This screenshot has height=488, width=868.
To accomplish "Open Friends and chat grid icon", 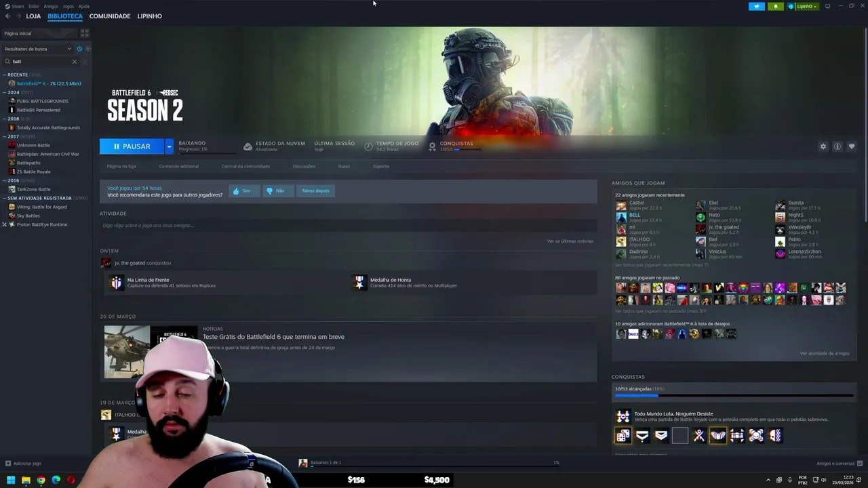I will coord(860,464).
